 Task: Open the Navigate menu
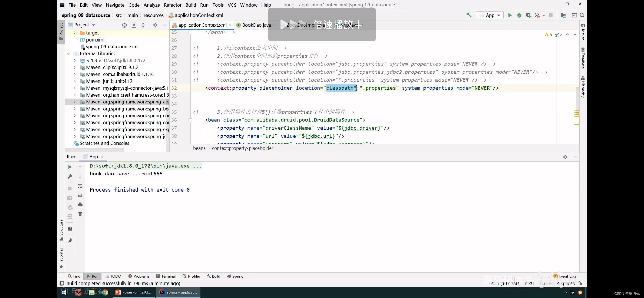(115, 5)
